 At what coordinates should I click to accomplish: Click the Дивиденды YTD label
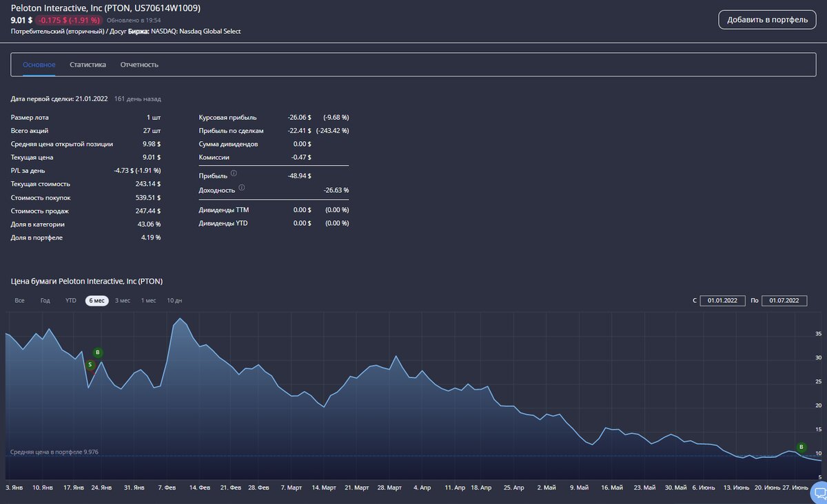[224, 223]
